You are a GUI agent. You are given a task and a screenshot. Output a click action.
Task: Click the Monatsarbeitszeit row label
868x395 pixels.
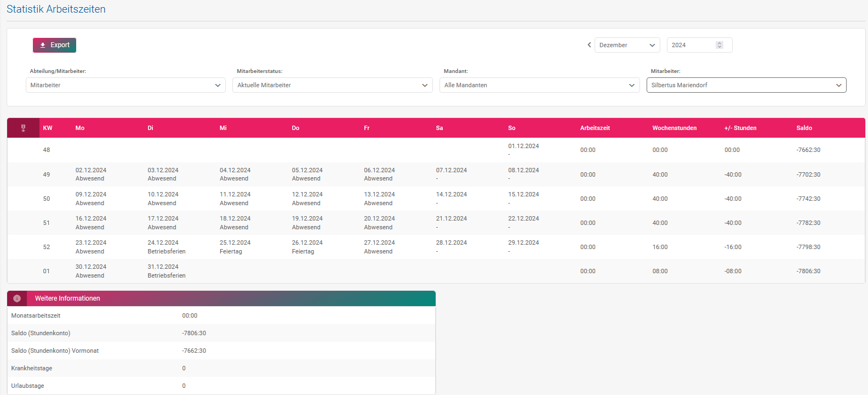point(36,315)
